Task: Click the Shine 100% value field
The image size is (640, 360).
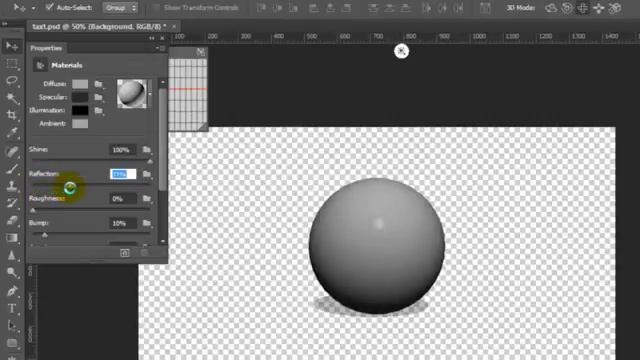Action: click(x=122, y=150)
